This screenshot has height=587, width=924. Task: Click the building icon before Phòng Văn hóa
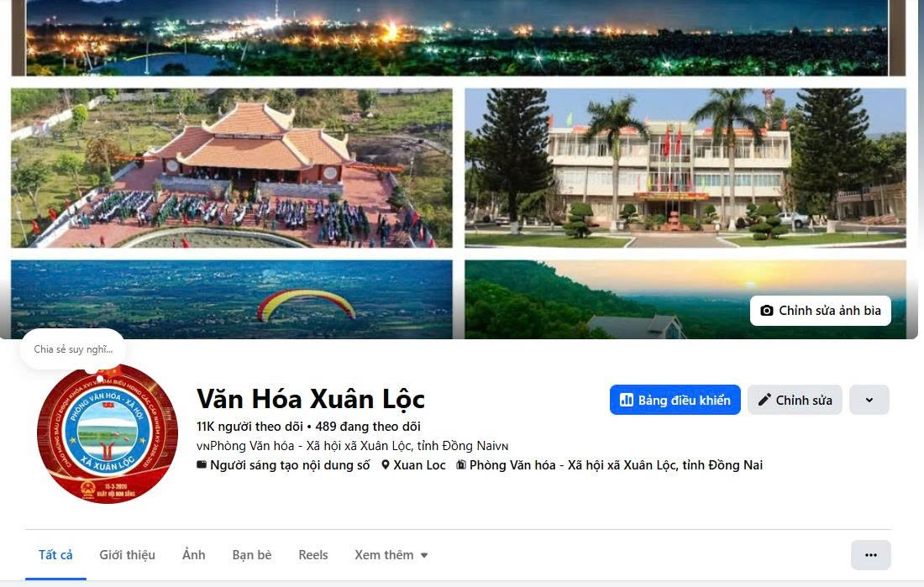(461, 465)
